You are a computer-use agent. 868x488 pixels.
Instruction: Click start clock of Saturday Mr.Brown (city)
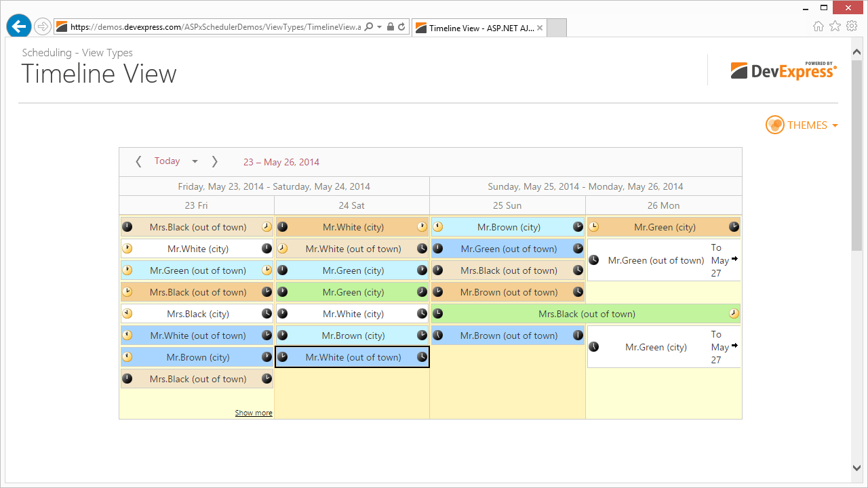tap(283, 335)
